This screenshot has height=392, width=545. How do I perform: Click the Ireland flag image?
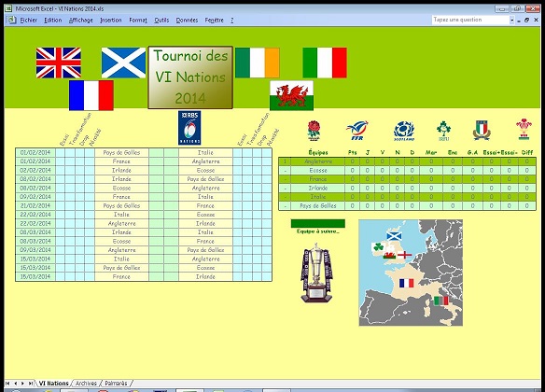(x=258, y=63)
